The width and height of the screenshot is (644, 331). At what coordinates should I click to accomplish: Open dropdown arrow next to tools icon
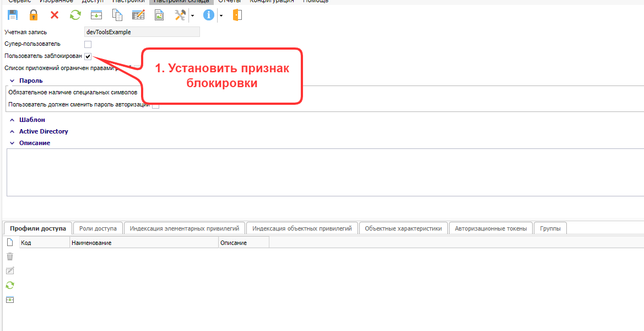click(x=192, y=15)
